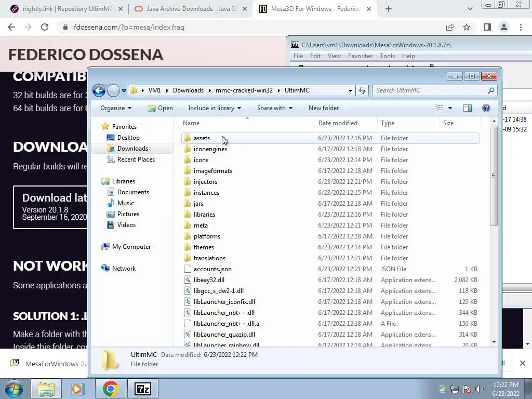The width and height of the screenshot is (532, 399).
Task: Open the Chrome three-dot menu
Action: point(521,27)
